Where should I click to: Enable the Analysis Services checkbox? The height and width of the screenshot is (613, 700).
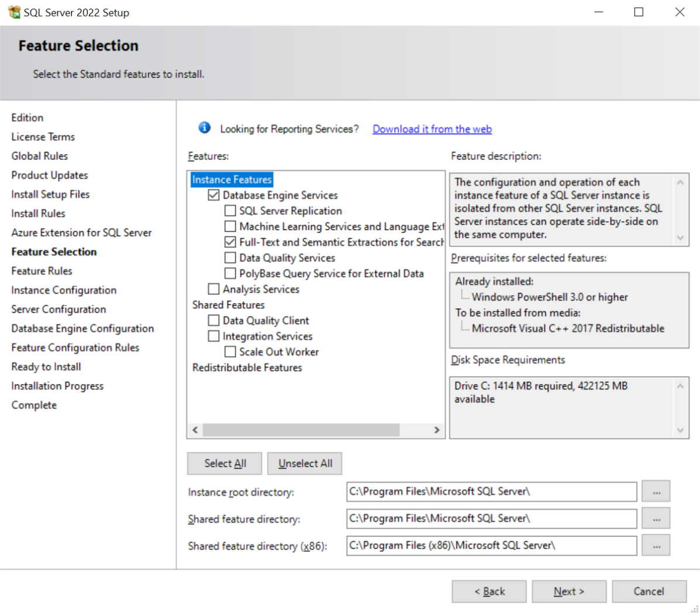click(213, 289)
